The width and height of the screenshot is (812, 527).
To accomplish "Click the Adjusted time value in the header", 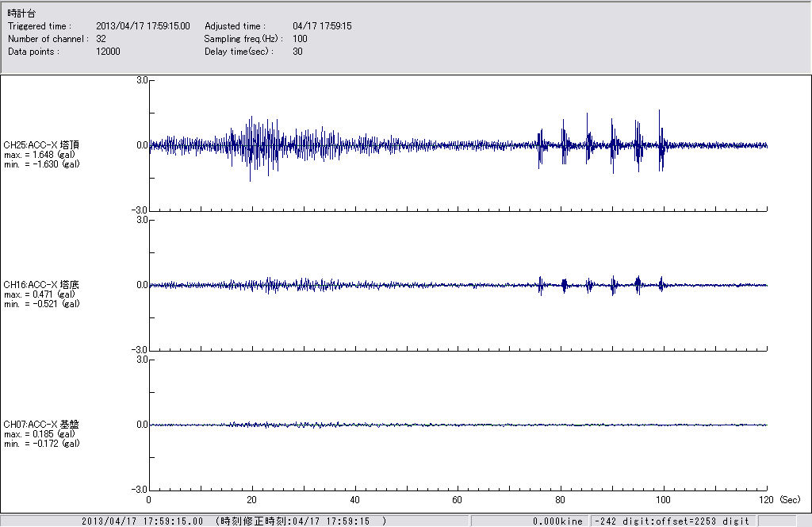I will (x=322, y=26).
